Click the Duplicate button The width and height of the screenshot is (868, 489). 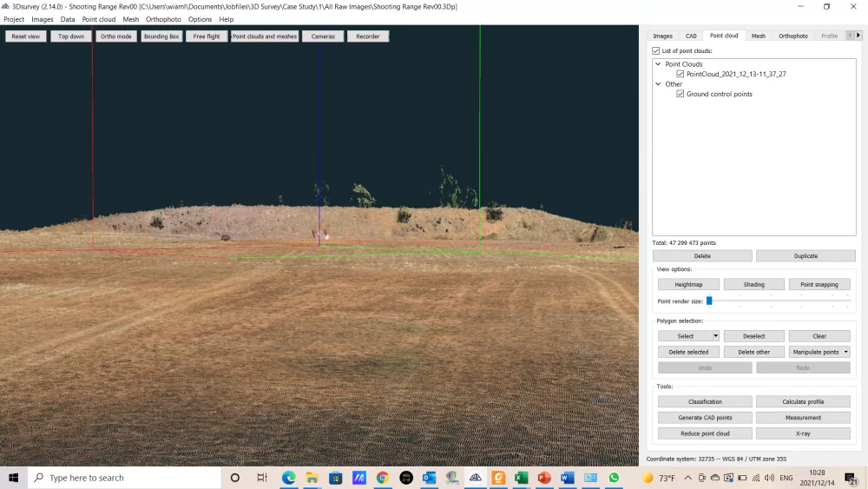tap(806, 256)
